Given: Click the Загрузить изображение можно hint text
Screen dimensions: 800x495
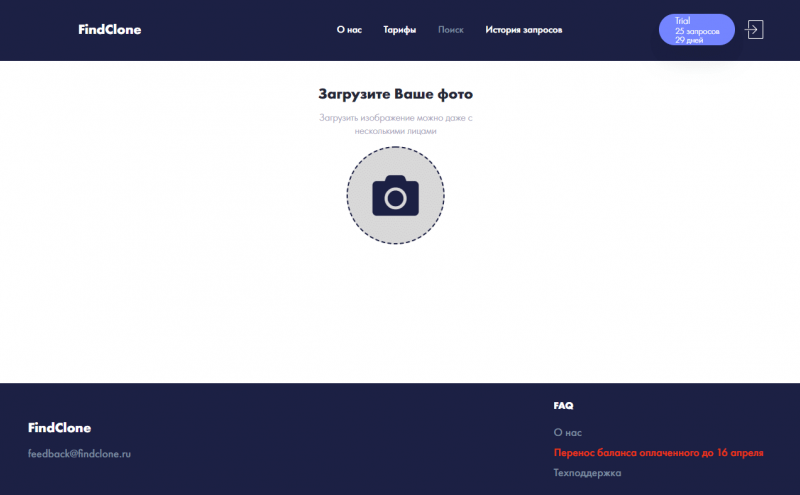Looking at the screenshot, I should 395,124.
